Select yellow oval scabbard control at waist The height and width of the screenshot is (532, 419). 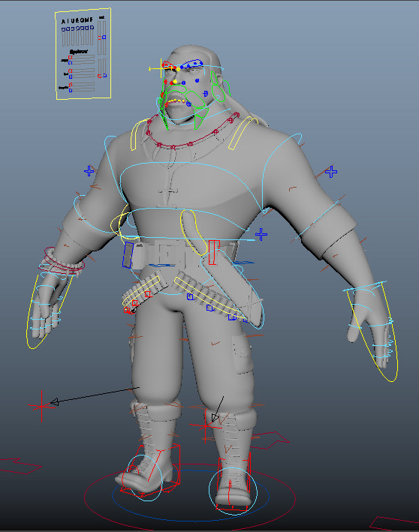tap(194, 232)
